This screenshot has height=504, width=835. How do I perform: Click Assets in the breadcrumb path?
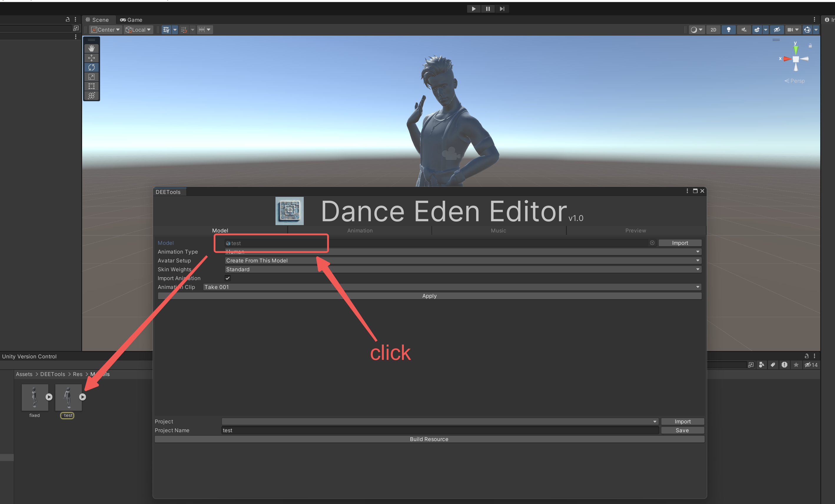tap(24, 374)
